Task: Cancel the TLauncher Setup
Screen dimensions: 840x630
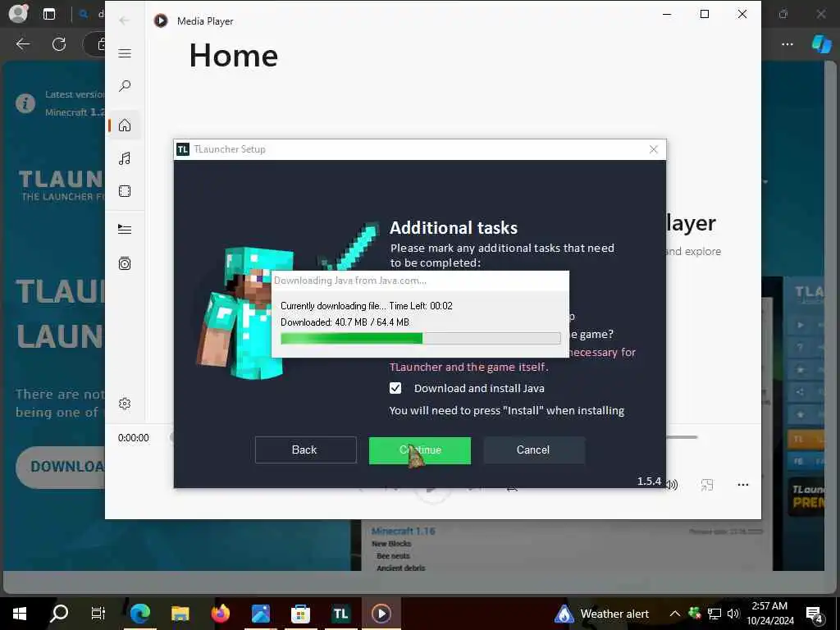Action: click(x=534, y=450)
